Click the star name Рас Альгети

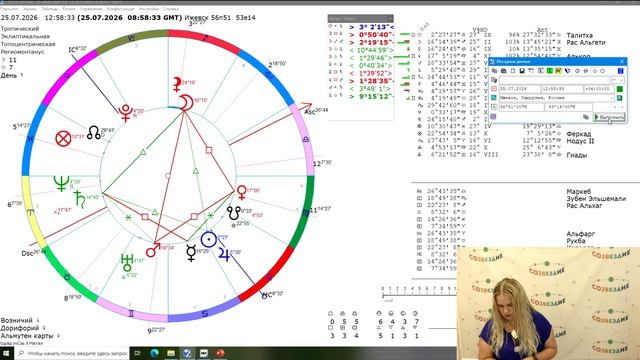tap(586, 42)
